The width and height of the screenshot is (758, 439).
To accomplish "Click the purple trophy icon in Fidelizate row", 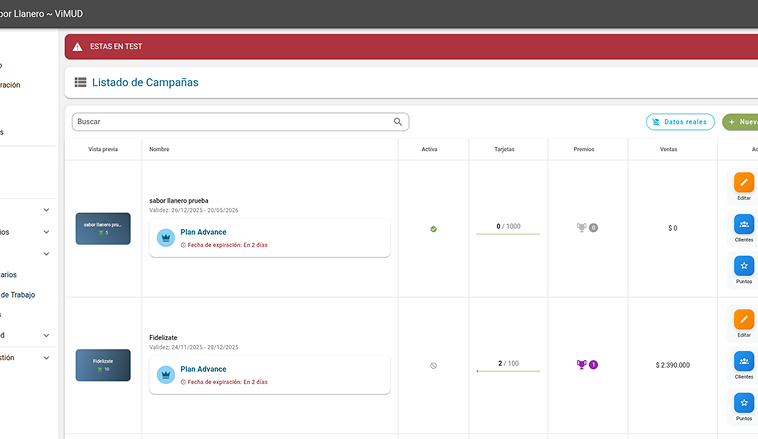I will (x=582, y=365).
